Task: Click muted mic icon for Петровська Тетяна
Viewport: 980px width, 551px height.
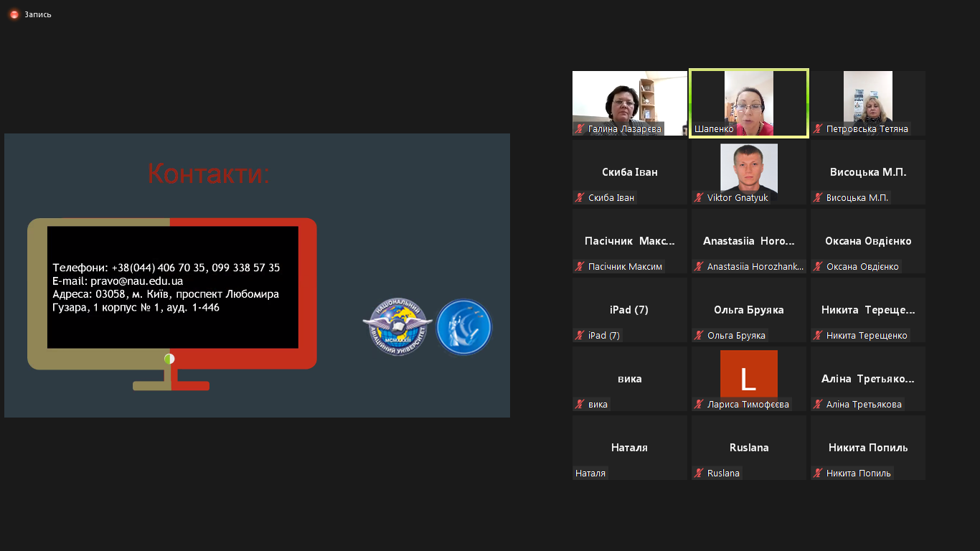Action: click(818, 129)
